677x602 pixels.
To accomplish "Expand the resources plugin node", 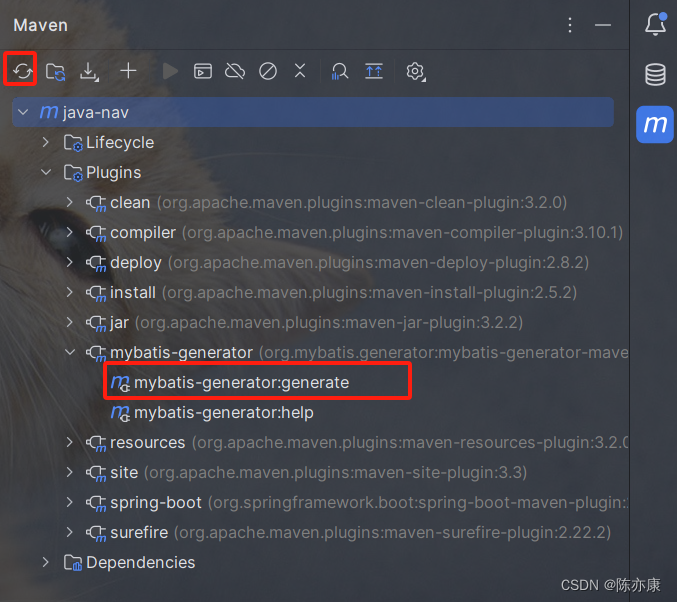I will pos(70,442).
